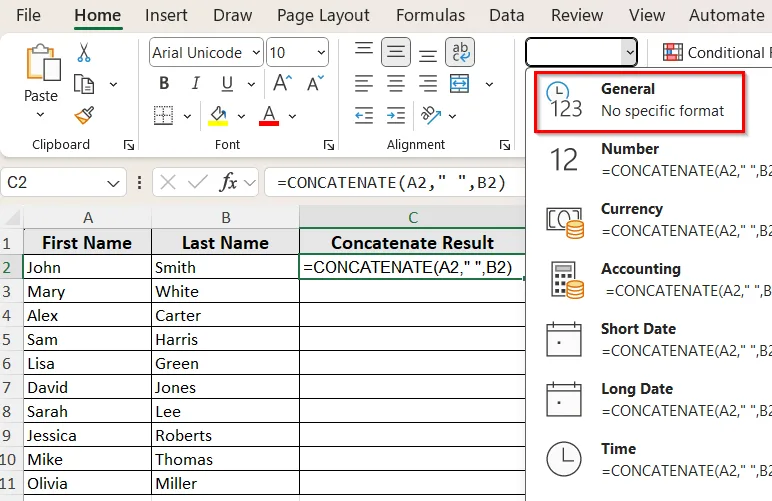Choose Currency format option
This screenshot has width=772, height=501.
[x=650, y=220]
